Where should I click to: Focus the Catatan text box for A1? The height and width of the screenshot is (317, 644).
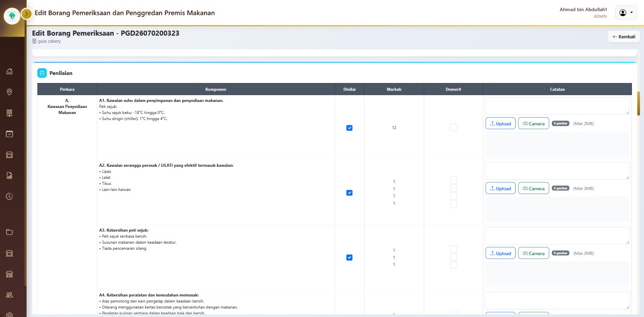click(x=557, y=106)
